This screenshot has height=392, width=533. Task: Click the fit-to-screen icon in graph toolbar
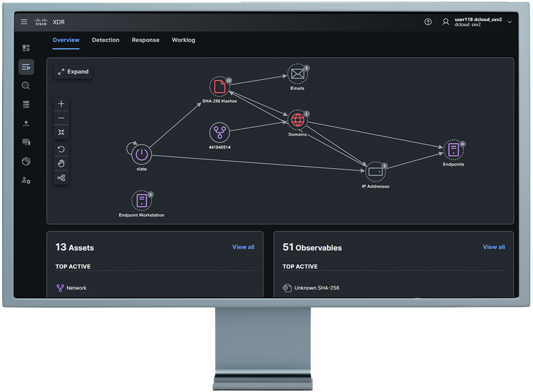(61, 132)
